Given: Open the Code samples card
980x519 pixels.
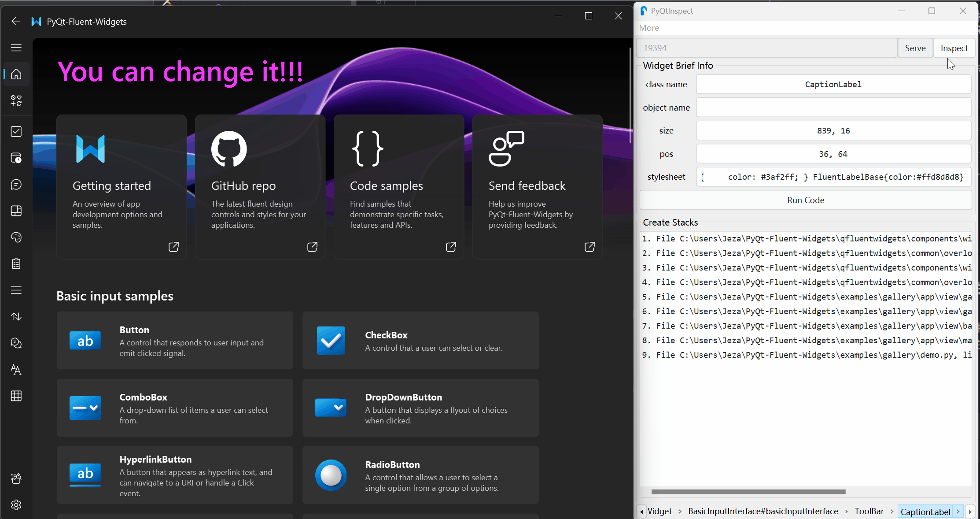Looking at the screenshot, I should tap(399, 187).
